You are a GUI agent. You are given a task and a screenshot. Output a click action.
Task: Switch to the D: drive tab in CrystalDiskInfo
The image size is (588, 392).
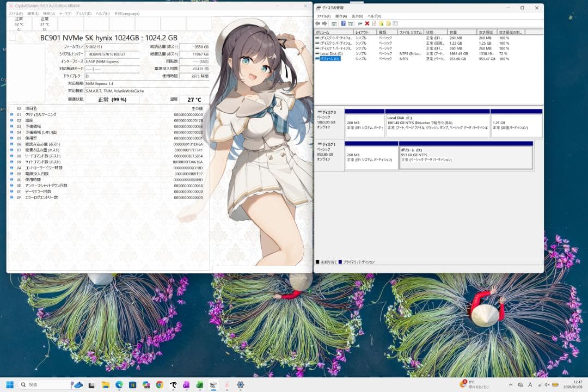coord(45,24)
